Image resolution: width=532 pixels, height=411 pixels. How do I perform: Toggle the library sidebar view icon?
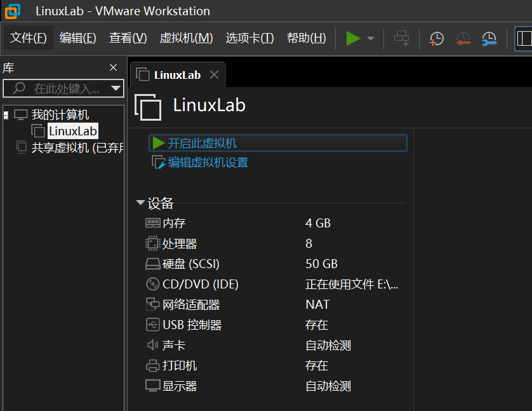[524, 39]
